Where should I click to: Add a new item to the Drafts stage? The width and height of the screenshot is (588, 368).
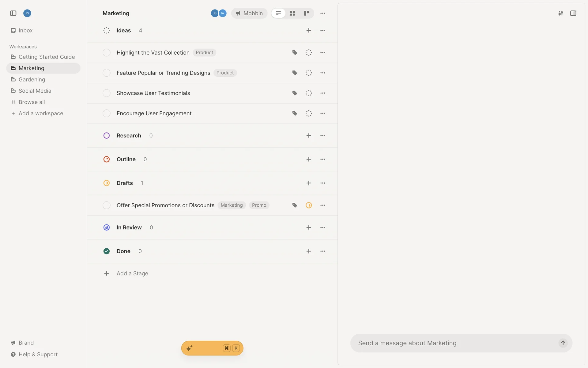coord(309,183)
